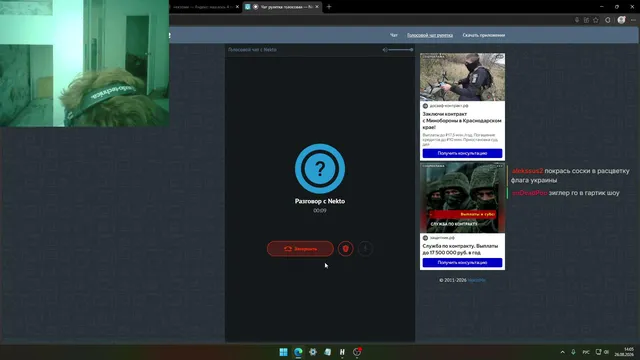The height and width of the screenshot is (360, 640).
Task: Click the Голосовой чат с Nekto title
Action: (x=252, y=50)
